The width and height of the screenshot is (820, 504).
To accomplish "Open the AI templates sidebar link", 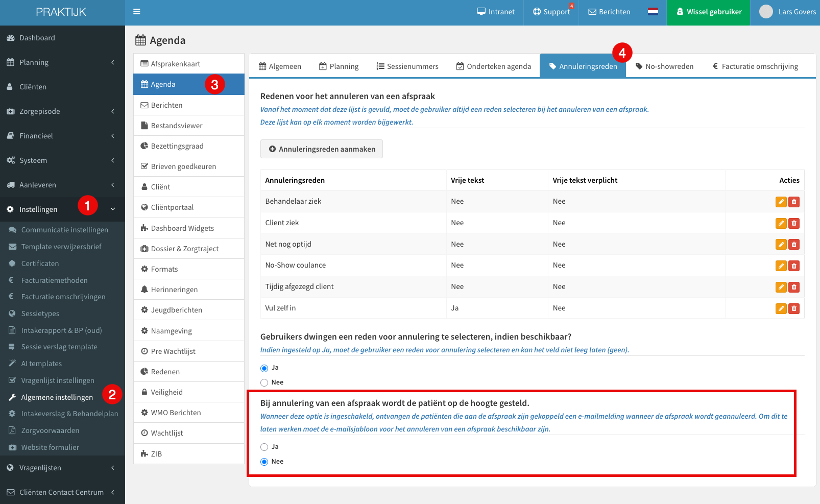I will [62, 364].
